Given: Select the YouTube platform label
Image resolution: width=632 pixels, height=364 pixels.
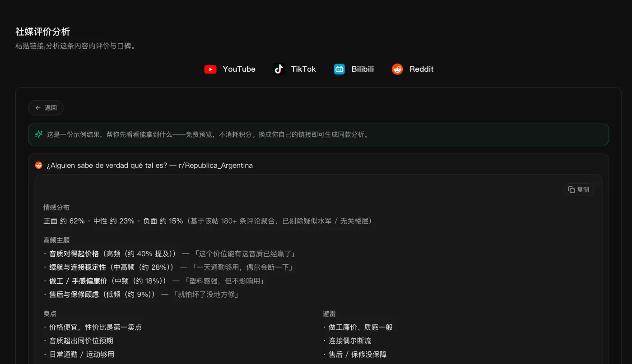Looking at the screenshot, I should [239, 69].
